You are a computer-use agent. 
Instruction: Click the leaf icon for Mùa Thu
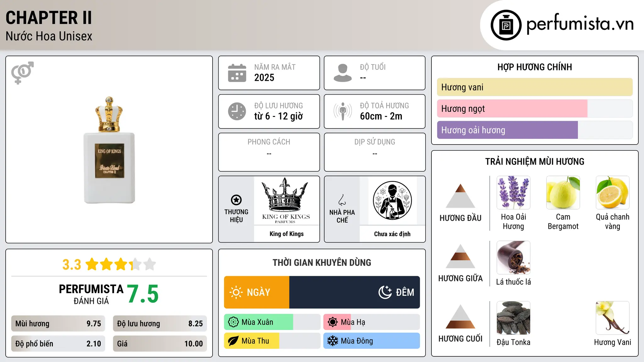click(233, 341)
